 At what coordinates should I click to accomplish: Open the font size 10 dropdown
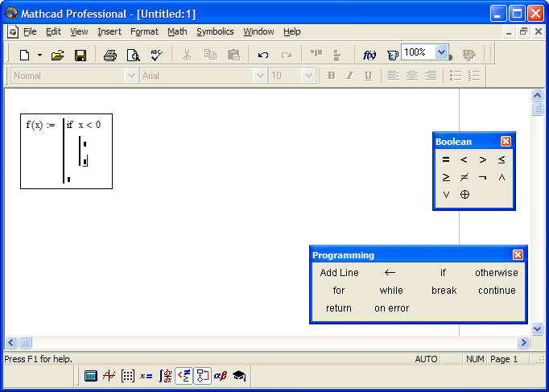tap(308, 75)
